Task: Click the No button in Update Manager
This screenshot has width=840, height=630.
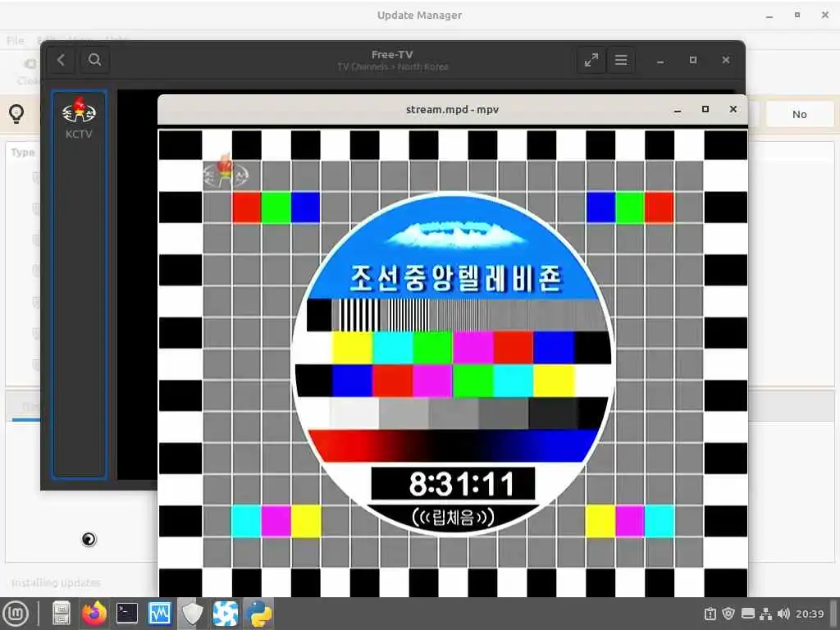Action: [799, 114]
